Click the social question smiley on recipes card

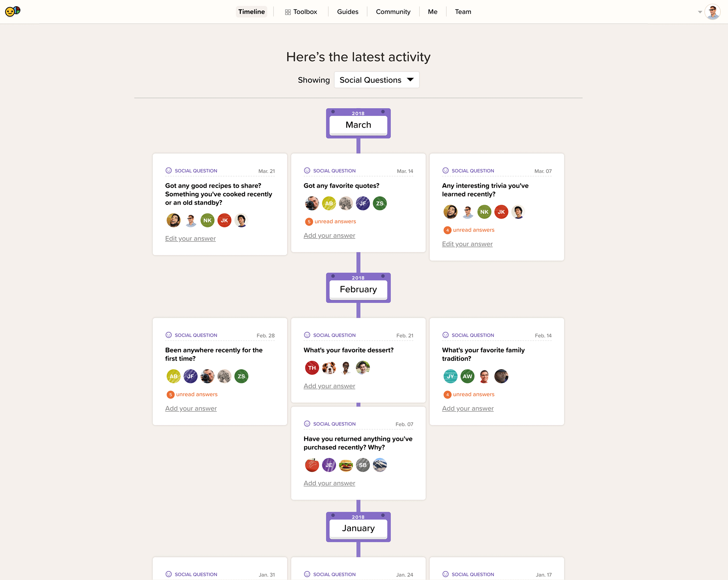coord(168,171)
